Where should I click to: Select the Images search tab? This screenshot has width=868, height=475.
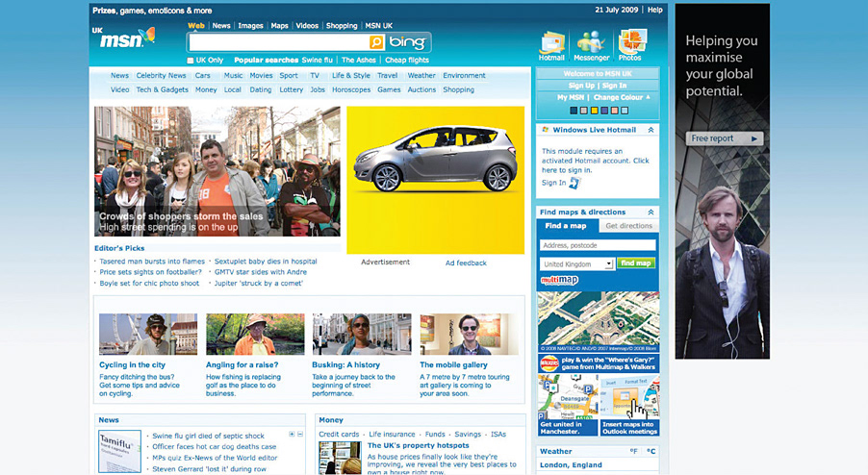point(251,25)
